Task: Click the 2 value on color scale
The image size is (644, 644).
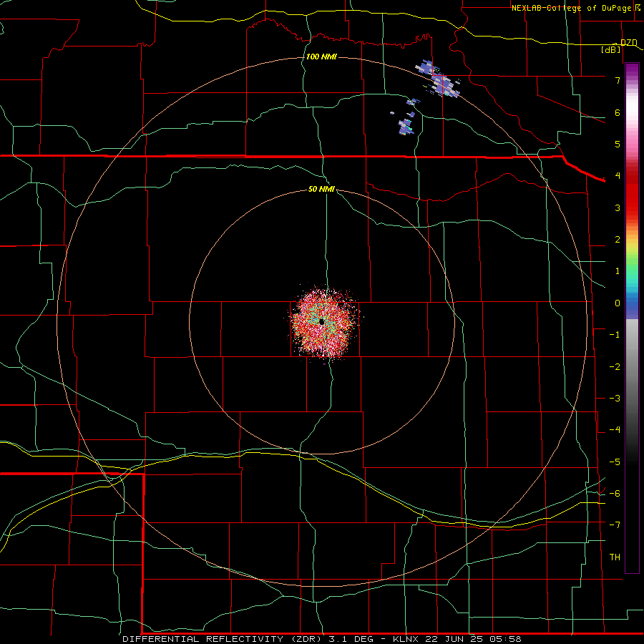Action: [618, 240]
